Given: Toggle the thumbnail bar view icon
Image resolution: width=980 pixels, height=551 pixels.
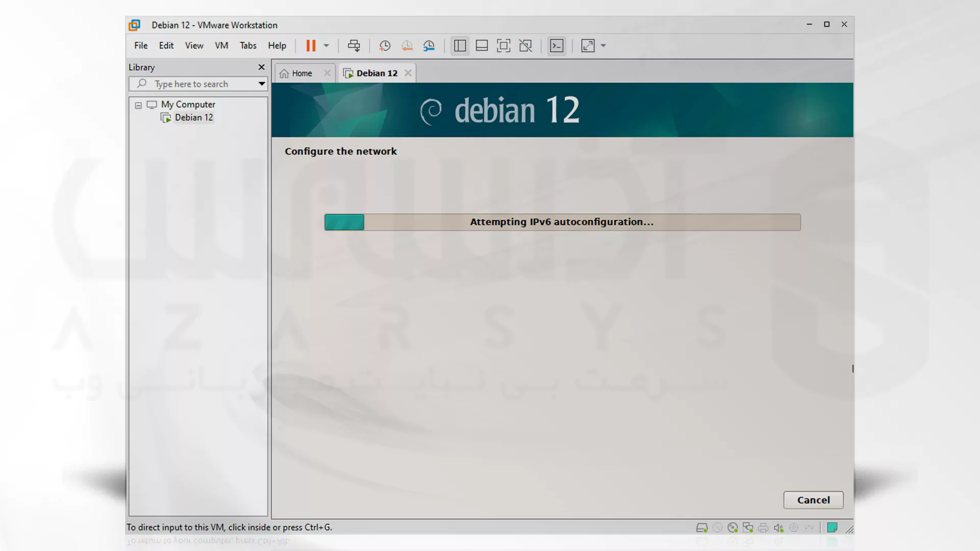Looking at the screenshot, I should [x=482, y=45].
